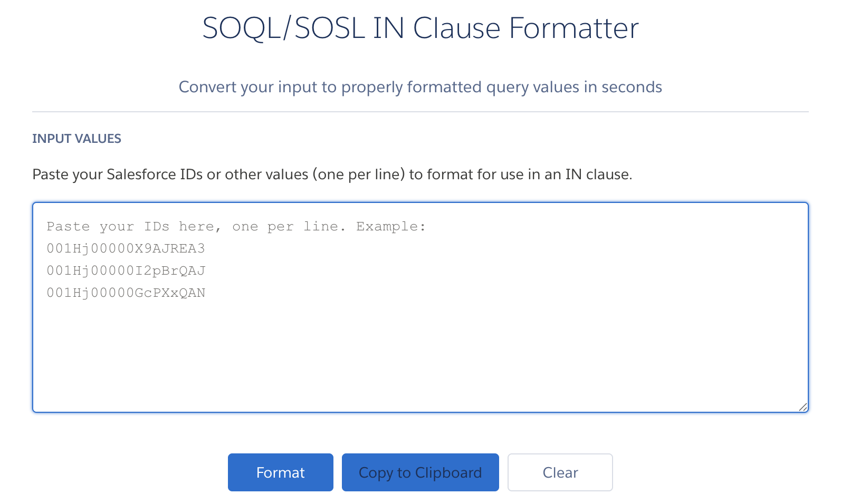
Task: Click the Format button
Action: 280,472
